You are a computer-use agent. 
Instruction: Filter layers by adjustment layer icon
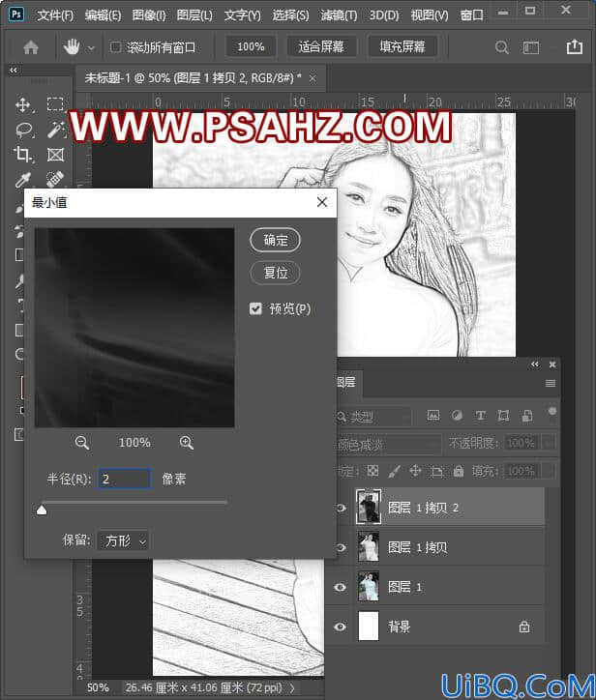[x=457, y=416]
